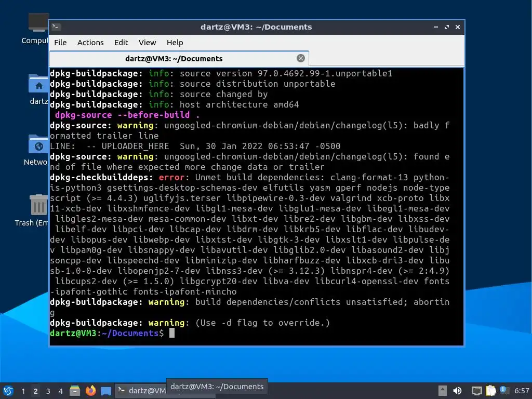Screen dimensions: 532x399
Task: Switch to workspace 1
Action: [23, 391]
